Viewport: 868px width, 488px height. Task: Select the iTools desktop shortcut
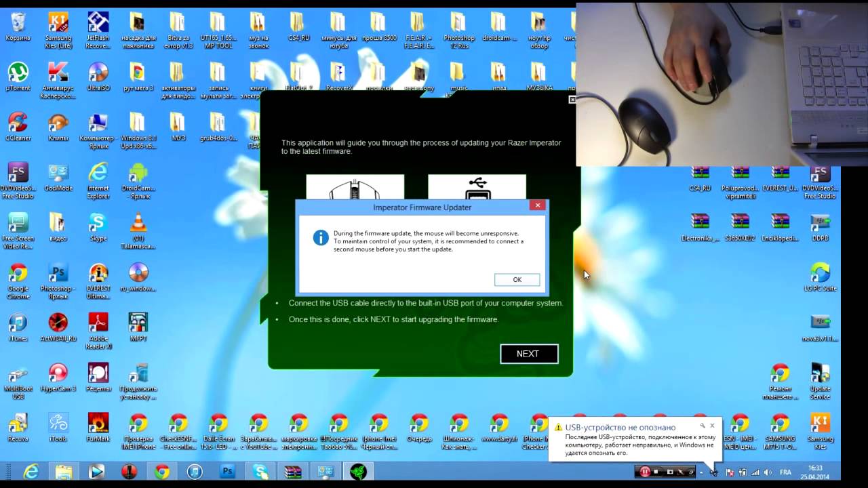(x=58, y=428)
